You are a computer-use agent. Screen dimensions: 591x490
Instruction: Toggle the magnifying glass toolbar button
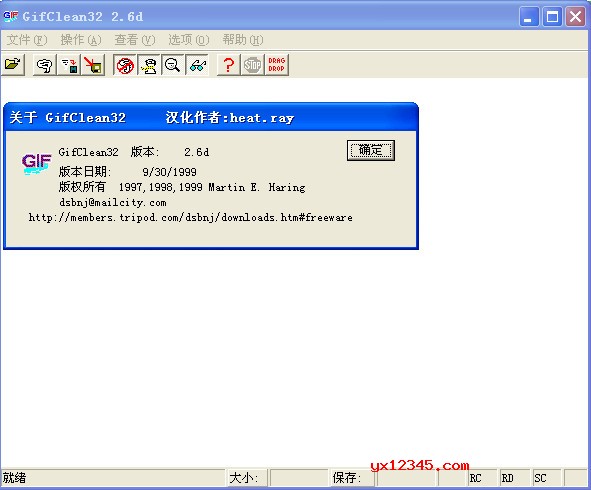[173, 65]
